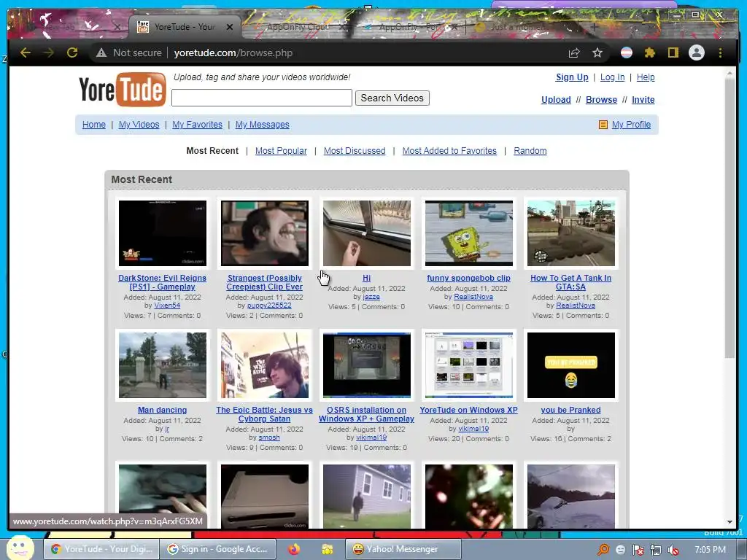The width and height of the screenshot is (747, 560).
Task: Click the address bar URL
Action: 233,52
